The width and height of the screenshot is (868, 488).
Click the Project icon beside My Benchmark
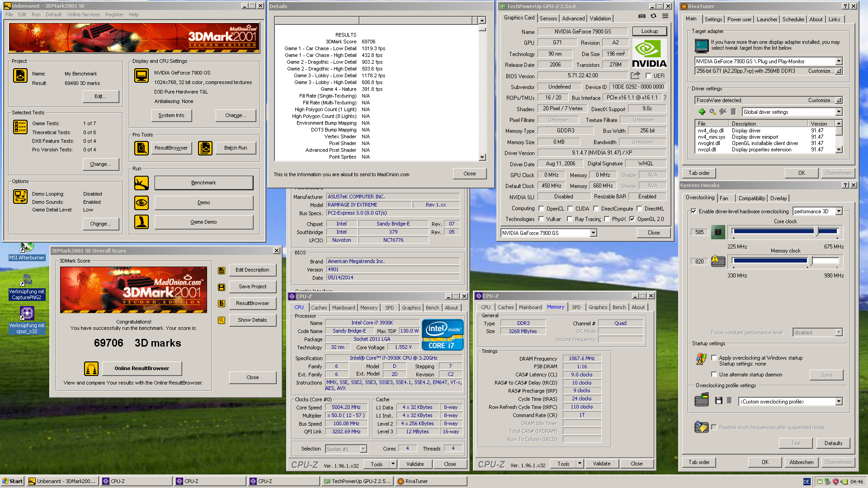(x=20, y=75)
